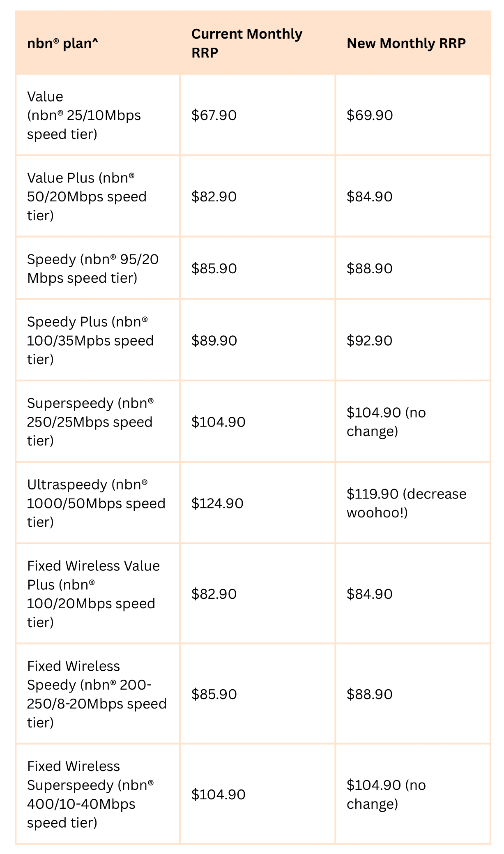Select the Speedy 95/20 Mbps plan cell
Image resolution: width=504 pixels, height=854 pixels.
coord(98,268)
